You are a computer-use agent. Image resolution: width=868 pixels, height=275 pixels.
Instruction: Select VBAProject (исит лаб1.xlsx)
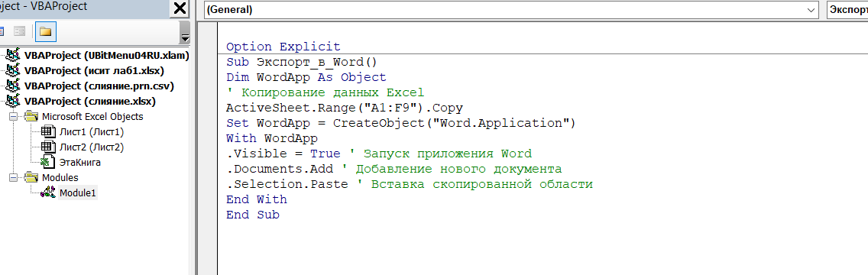pos(94,71)
